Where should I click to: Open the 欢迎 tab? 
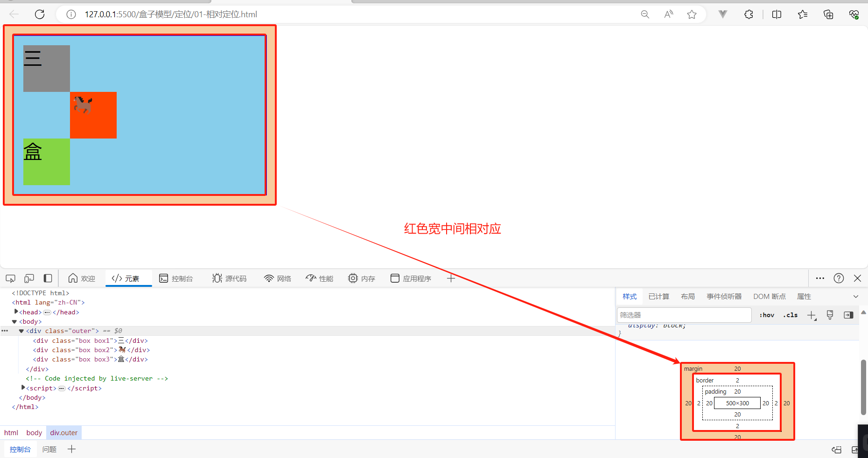pyautogui.click(x=82, y=278)
